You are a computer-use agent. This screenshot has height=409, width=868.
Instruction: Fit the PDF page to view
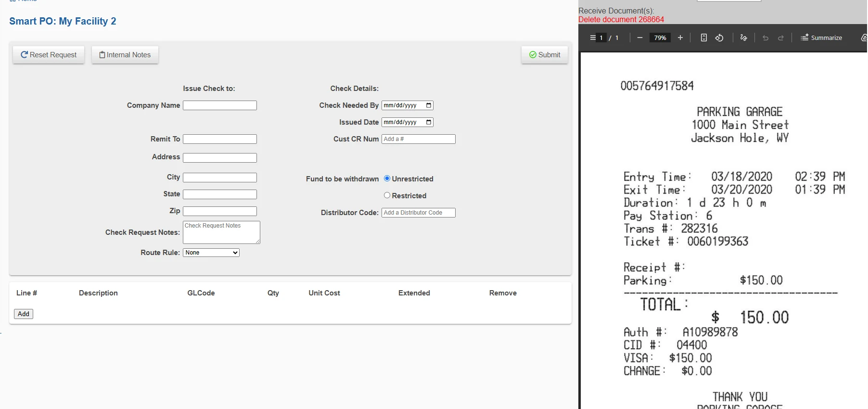tap(704, 38)
